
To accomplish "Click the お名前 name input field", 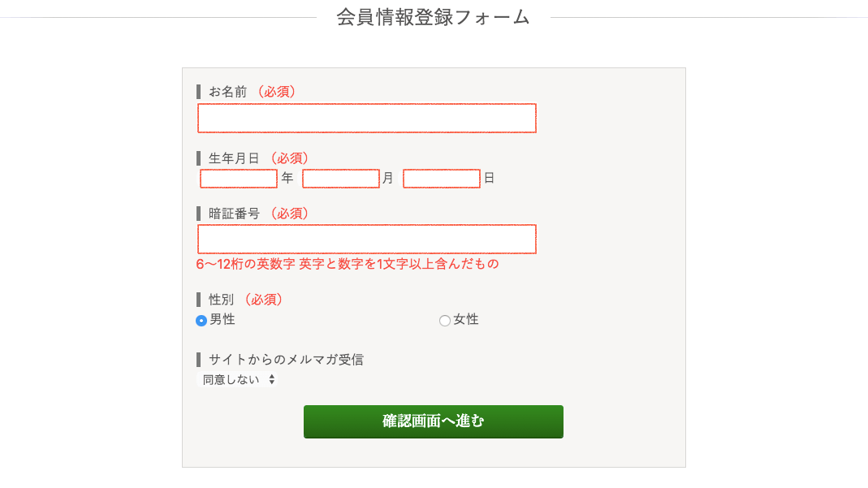I will tap(367, 118).
